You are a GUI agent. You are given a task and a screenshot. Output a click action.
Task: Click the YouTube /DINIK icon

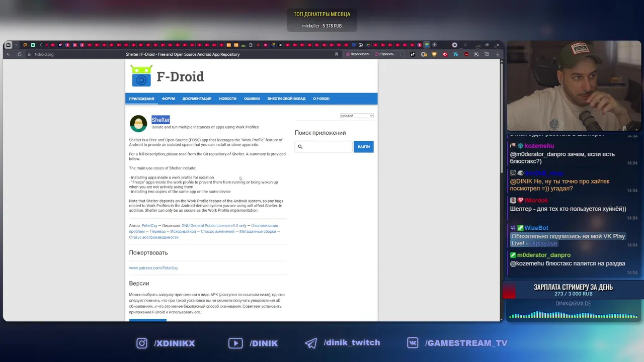pos(235,343)
